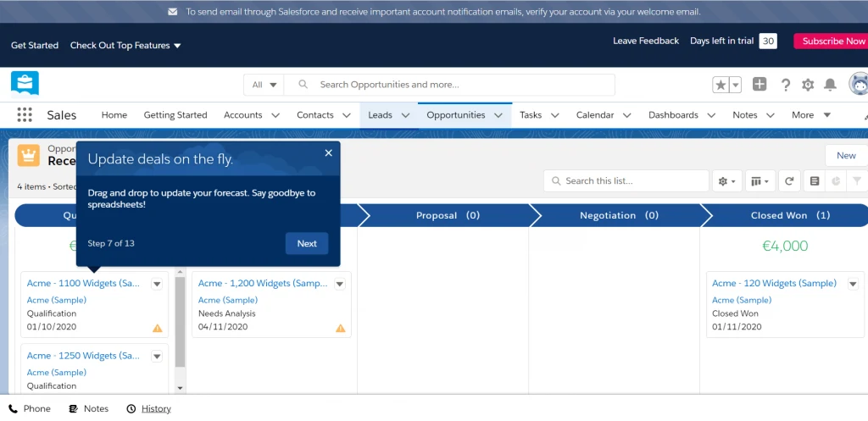Click the Subscribe Now button

(x=831, y=41)
